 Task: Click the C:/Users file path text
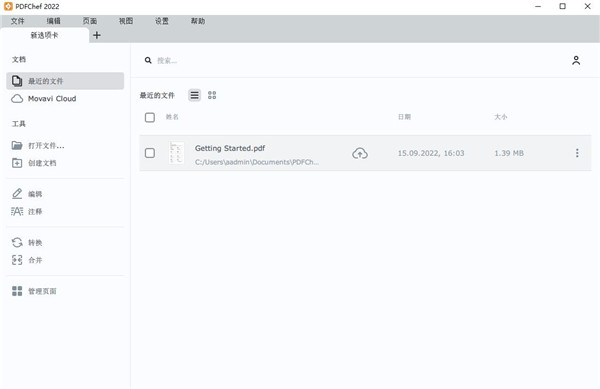257,162
